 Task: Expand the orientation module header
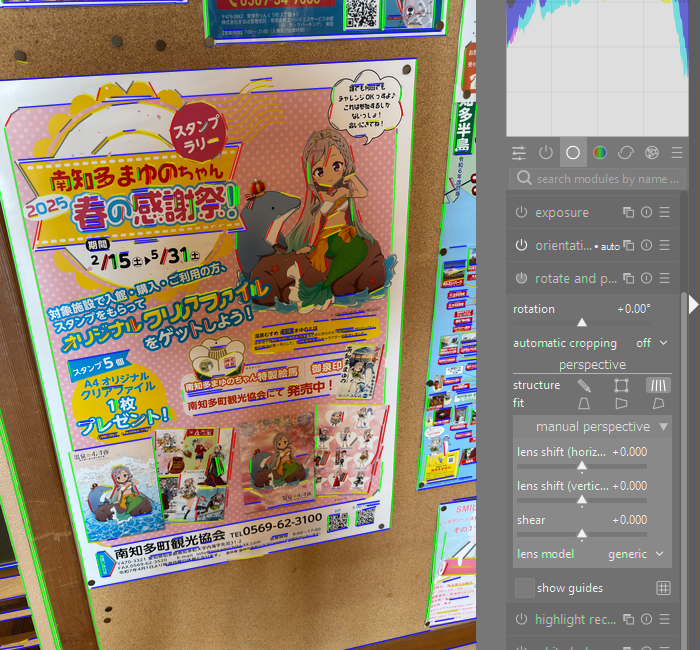pos(563,246)
